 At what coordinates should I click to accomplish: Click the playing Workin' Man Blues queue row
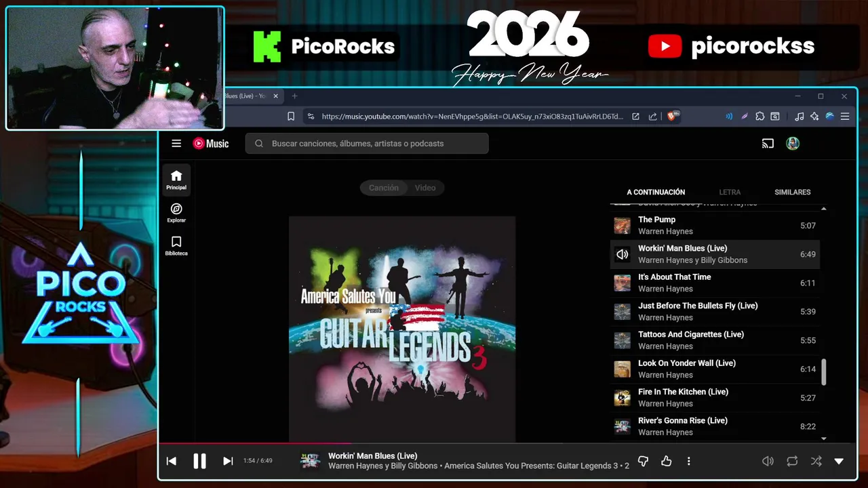pos(715,254)
